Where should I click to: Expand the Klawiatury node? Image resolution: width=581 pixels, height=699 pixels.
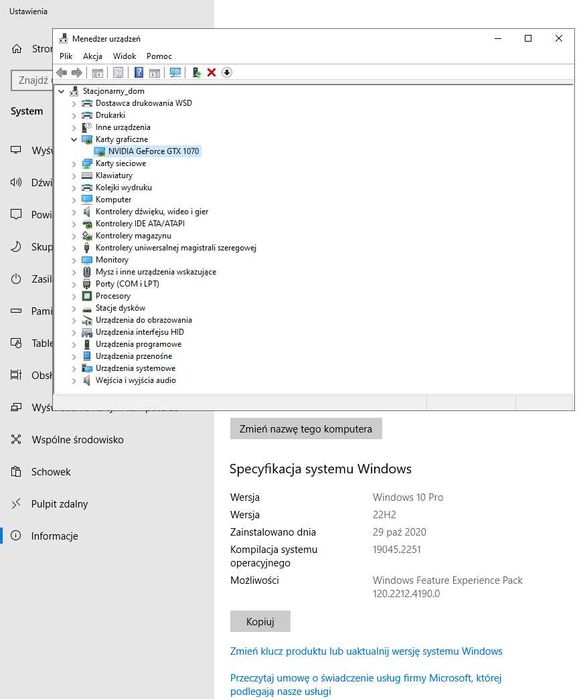(x=74, y=176)
